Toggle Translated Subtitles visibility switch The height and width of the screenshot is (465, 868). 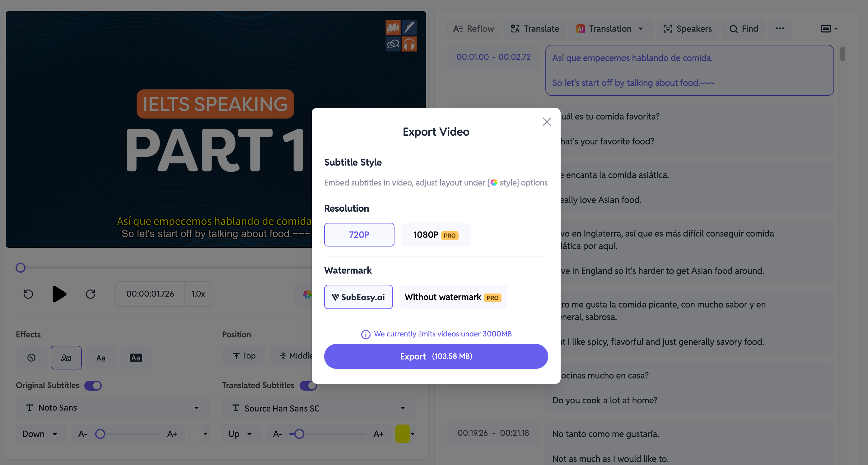coord(308,385)
